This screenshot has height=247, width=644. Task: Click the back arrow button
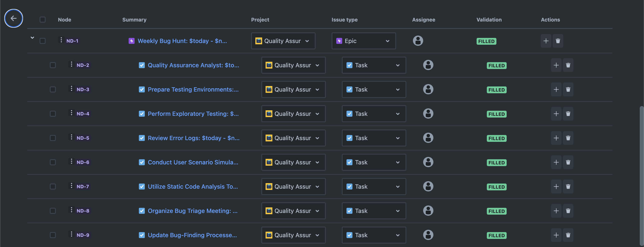click(13, 18)
